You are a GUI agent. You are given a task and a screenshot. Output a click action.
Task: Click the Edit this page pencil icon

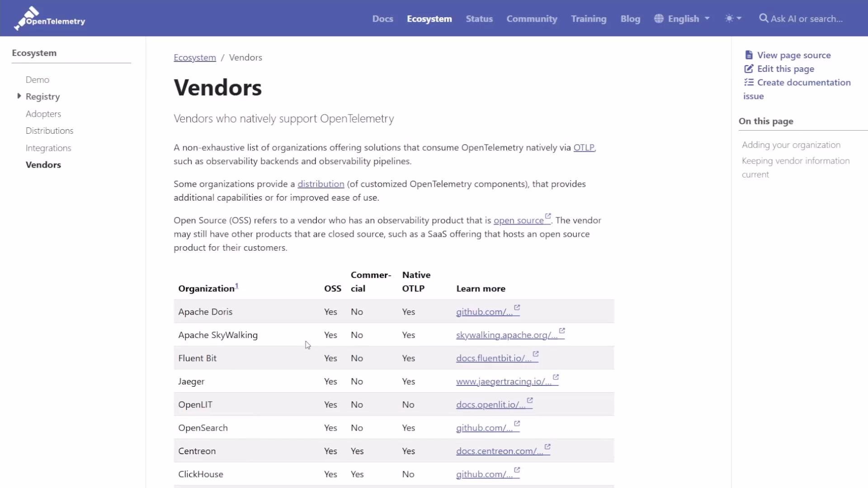click(749, 69)
